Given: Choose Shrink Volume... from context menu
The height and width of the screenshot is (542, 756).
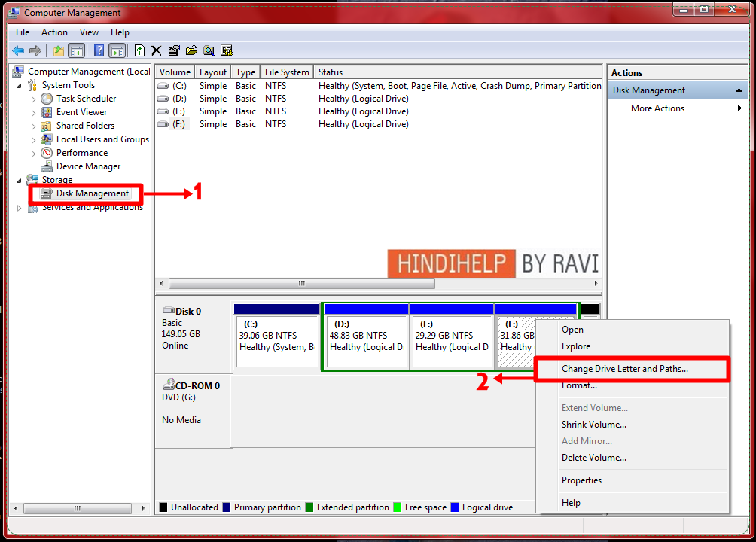Looking at the screenshot, I should [x=632, y=425].
